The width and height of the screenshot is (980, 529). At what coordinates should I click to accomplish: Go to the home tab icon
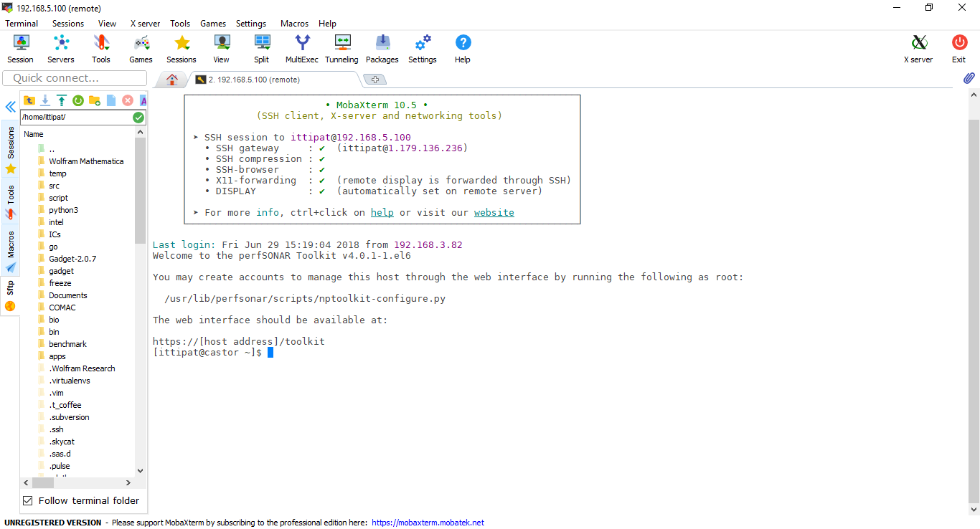click(172, 80)
